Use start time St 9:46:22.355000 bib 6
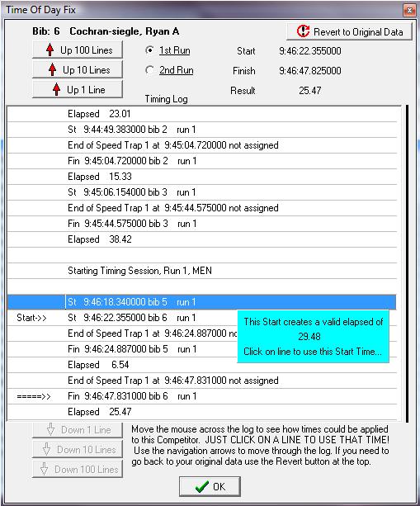Screen dimensions: 420x506 tap(202, 318)
